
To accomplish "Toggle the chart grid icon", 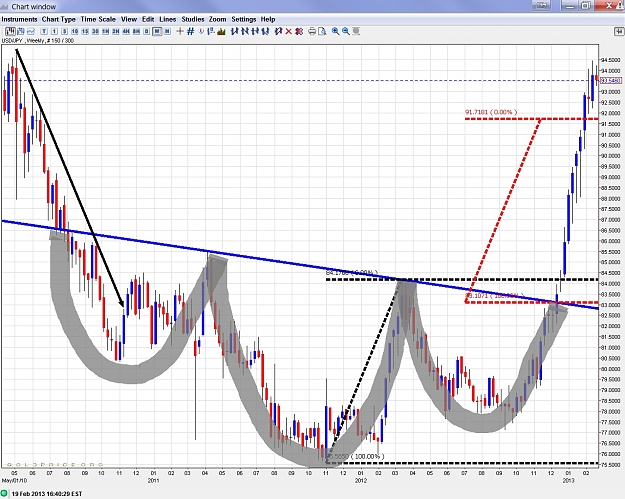I will (191, 31).
